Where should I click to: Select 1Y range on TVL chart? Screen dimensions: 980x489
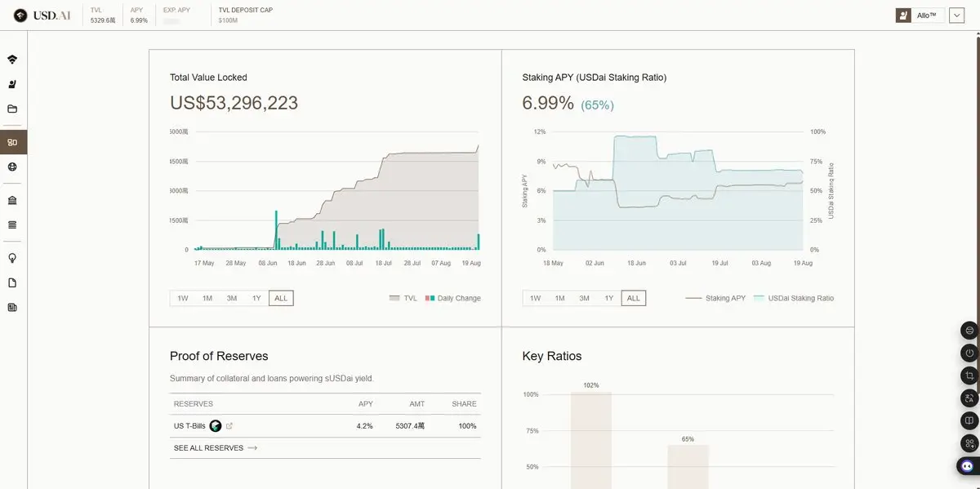coord(256,298)
